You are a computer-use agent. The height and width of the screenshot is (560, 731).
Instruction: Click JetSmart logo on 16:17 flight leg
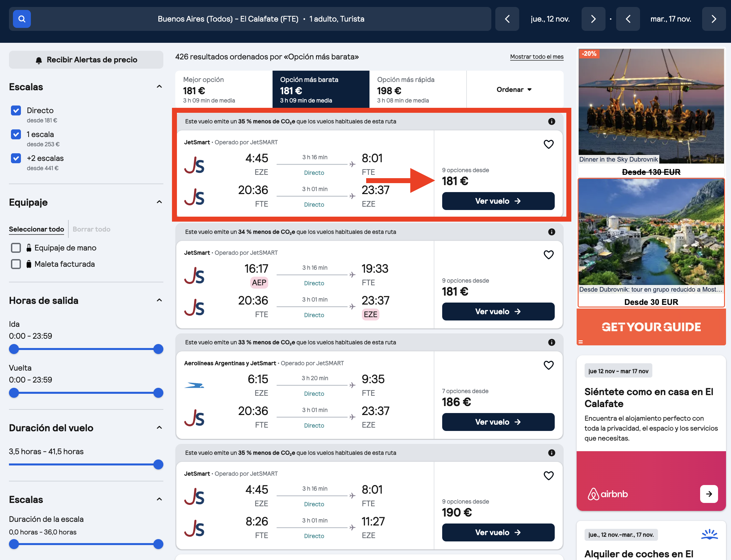tap(194, 276)
